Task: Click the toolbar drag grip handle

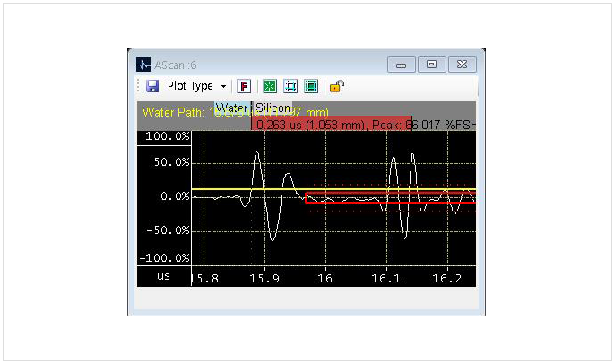Action: tap(138, 86)
